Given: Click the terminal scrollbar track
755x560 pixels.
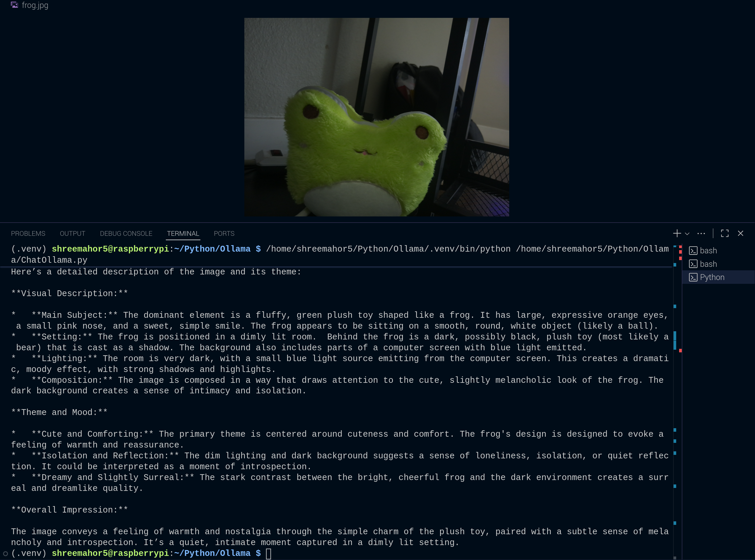Looking at the screenshot, I should coord(677,400).
